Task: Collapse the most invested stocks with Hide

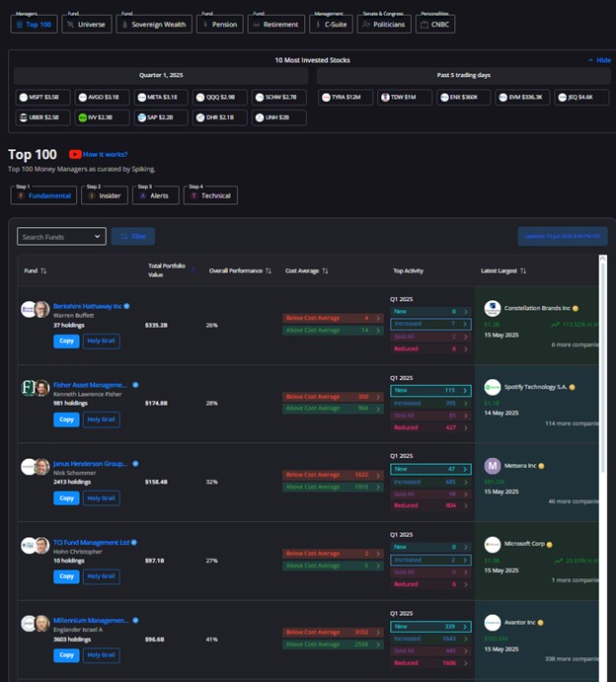Action: (x=598, y=60)
